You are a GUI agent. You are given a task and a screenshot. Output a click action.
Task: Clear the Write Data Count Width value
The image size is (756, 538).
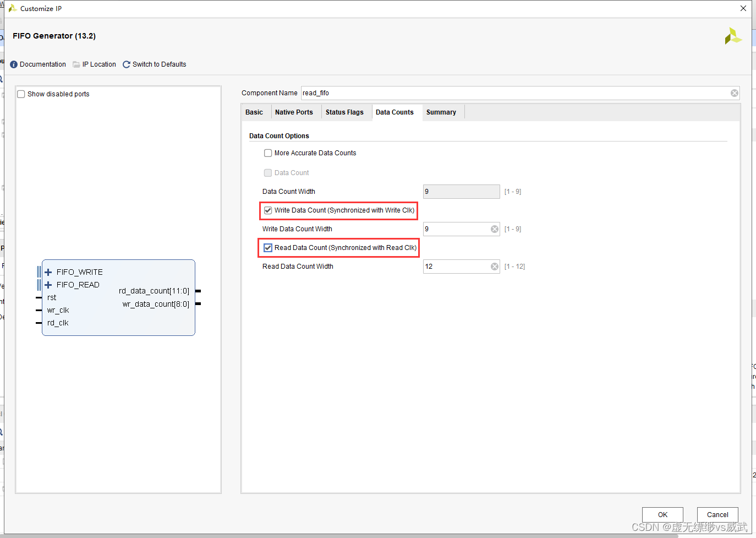pos(495,229)
